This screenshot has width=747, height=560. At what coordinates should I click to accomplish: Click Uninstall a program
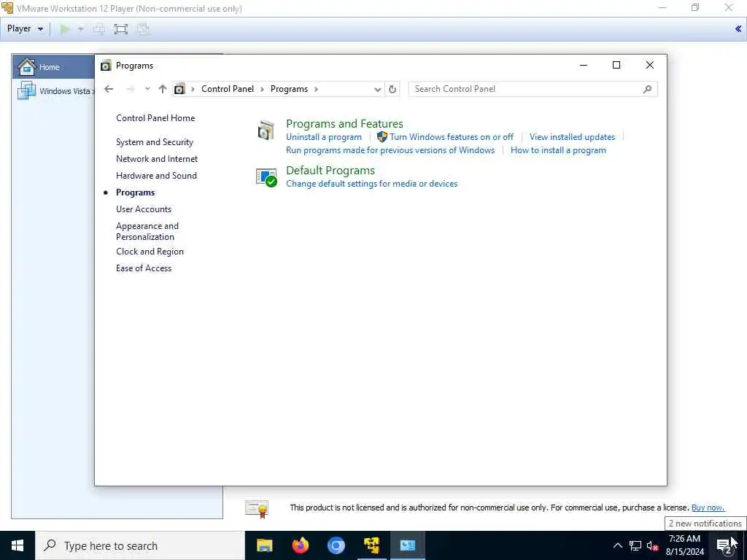[323, 137]
